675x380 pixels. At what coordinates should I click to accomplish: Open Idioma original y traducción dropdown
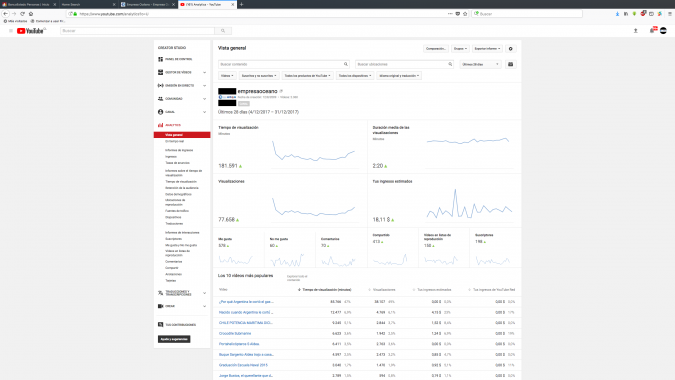pyautogui.click(x=399, y=76)
